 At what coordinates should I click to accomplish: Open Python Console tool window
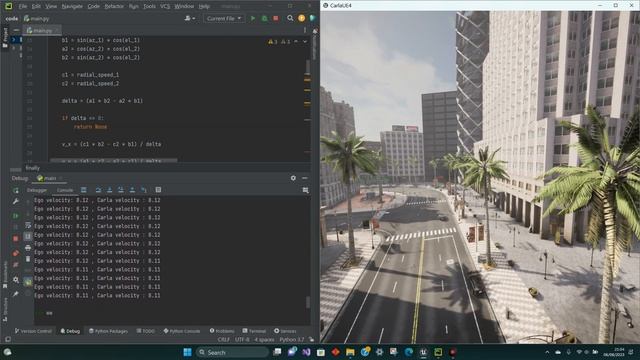point(182,331)
